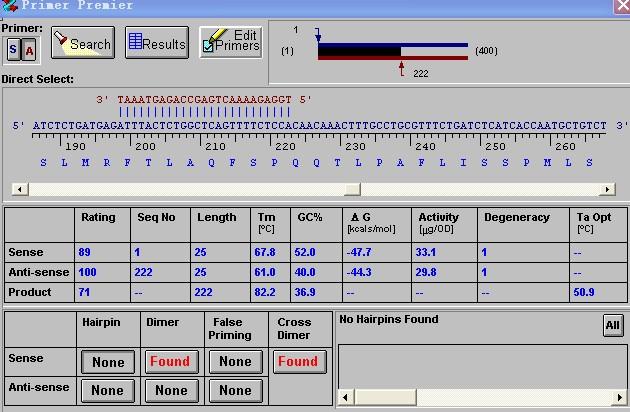Click Sense Activity value 33.1

(x=425, y=252)
